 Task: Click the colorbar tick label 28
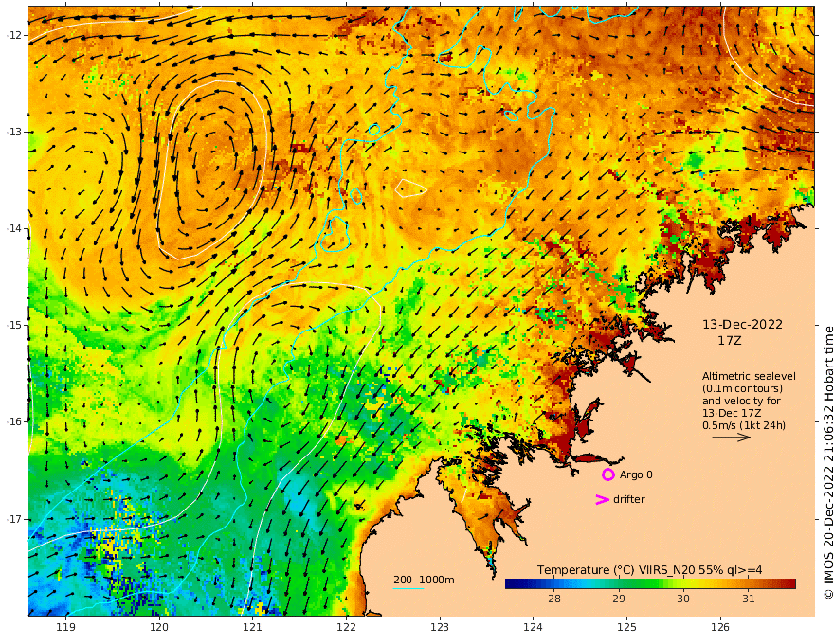pos(554,599)
